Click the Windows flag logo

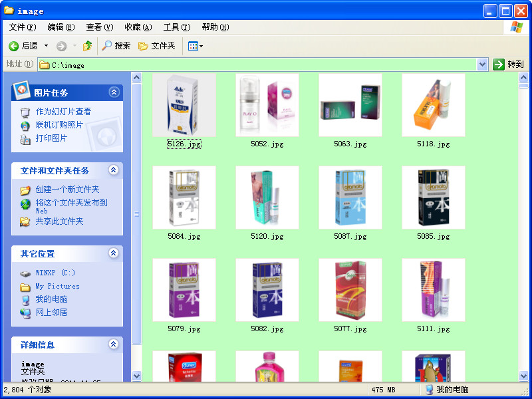517,27
